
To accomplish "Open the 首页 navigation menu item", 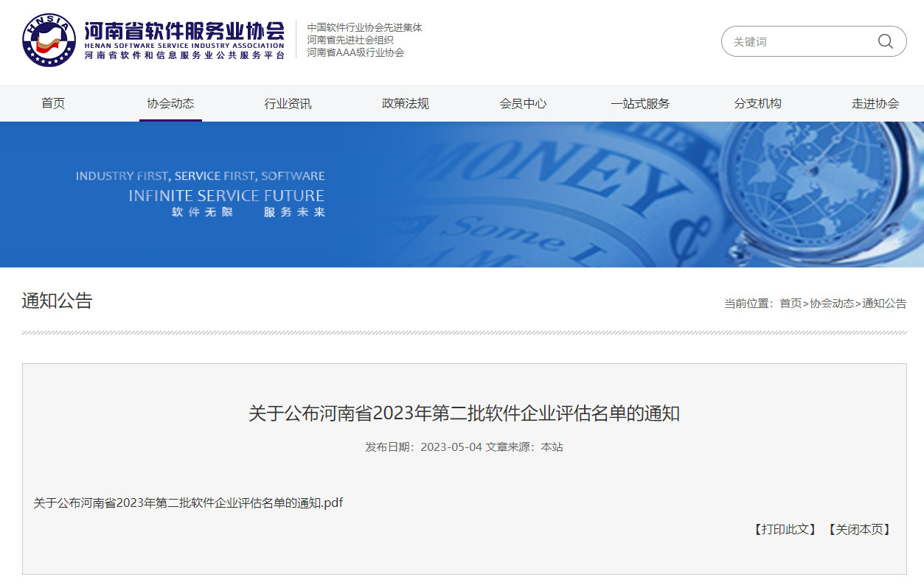I will [52, 103].
